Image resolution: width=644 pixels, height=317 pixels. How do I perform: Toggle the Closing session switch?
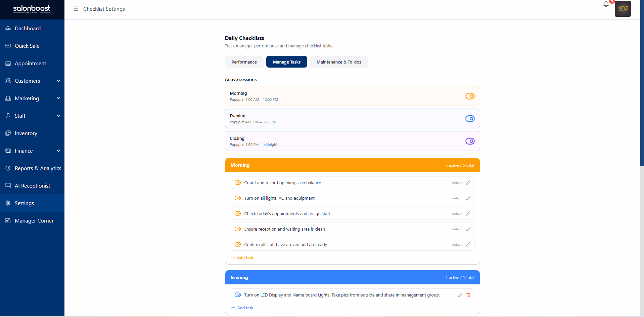point(470,141)
